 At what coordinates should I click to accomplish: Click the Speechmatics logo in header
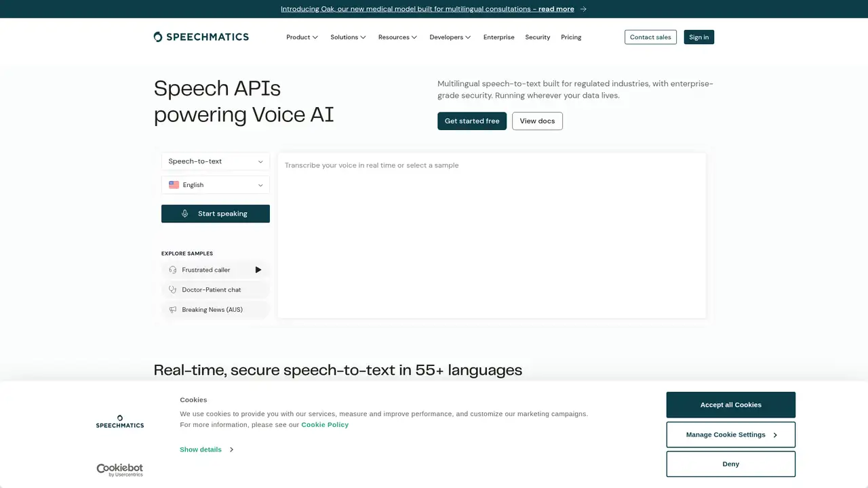click(201, 37)
